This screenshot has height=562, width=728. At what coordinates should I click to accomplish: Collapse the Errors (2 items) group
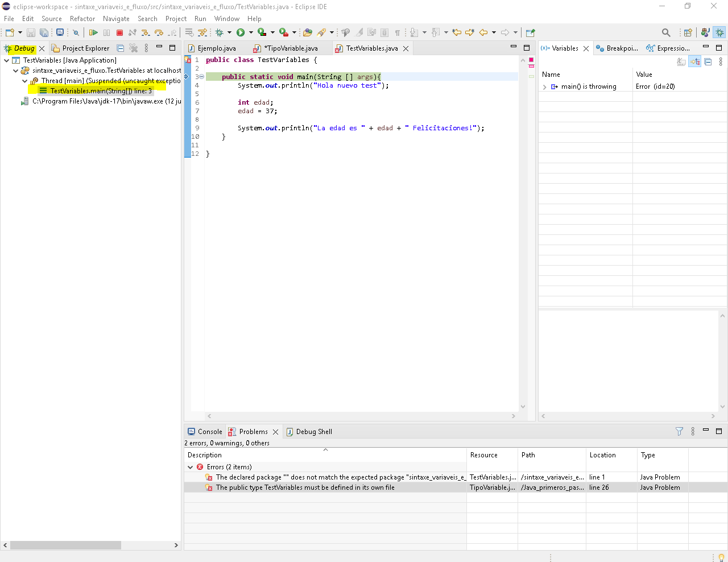click(x=191, y=467)
